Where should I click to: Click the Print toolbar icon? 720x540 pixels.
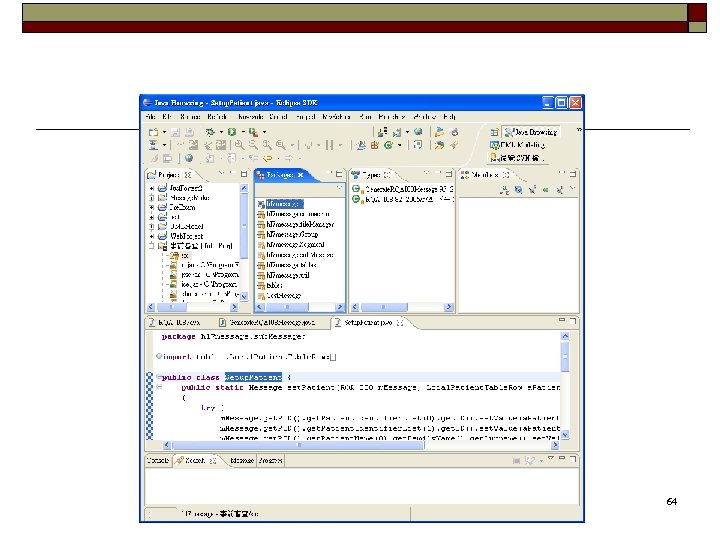pos(189,132)
